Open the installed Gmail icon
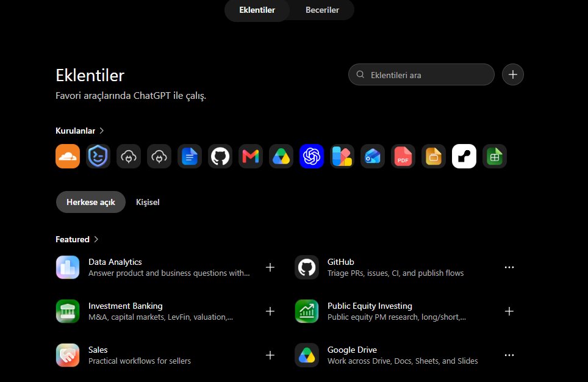 click(251, 156)
